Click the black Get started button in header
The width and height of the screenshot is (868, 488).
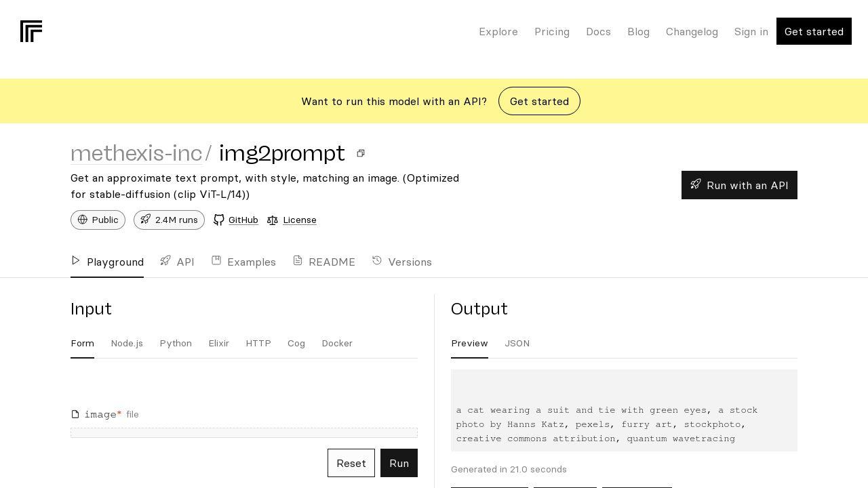pyautogui.click(x=814, y=31)
